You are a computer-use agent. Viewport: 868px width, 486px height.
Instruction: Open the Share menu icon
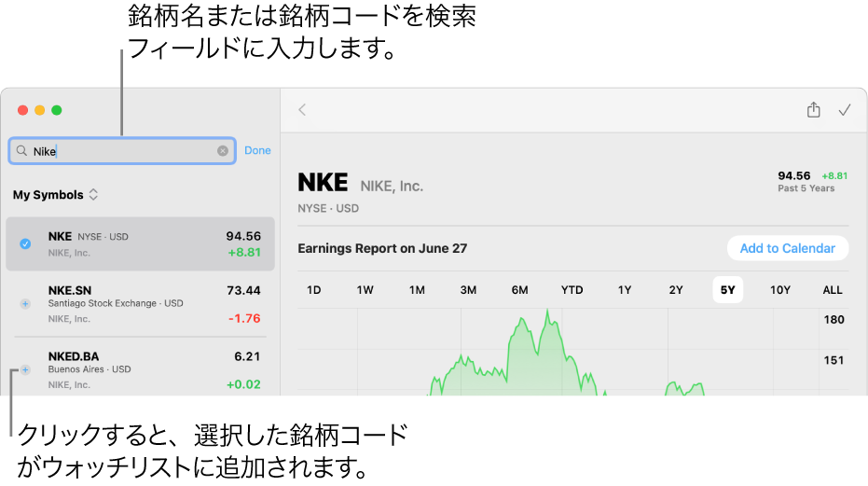[813, 109]
